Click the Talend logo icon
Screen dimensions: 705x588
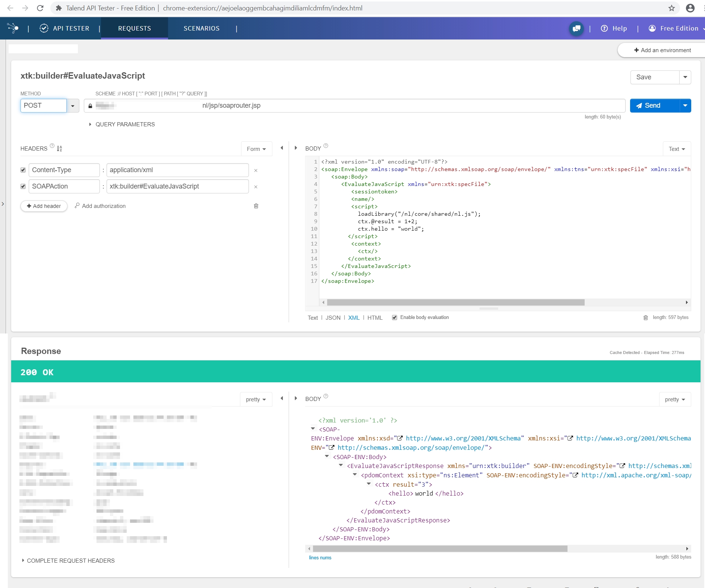click(13, 28)
